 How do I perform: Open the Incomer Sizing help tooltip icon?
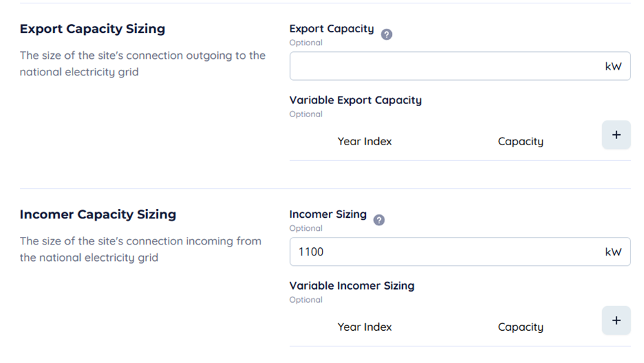[x=379, y=220]
